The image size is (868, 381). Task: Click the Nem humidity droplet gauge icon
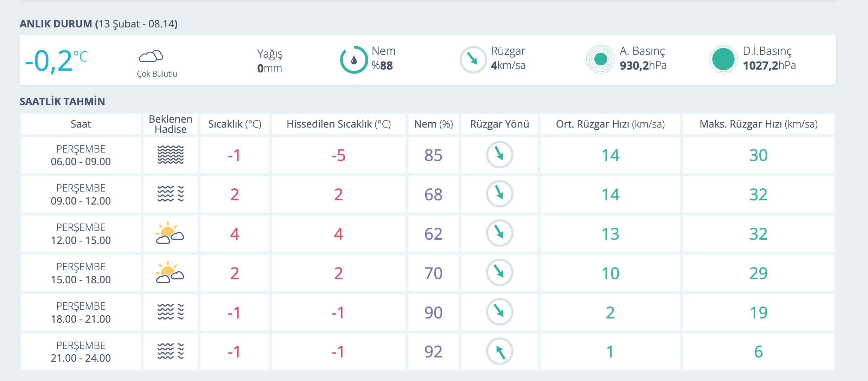(x=353, y=60)
